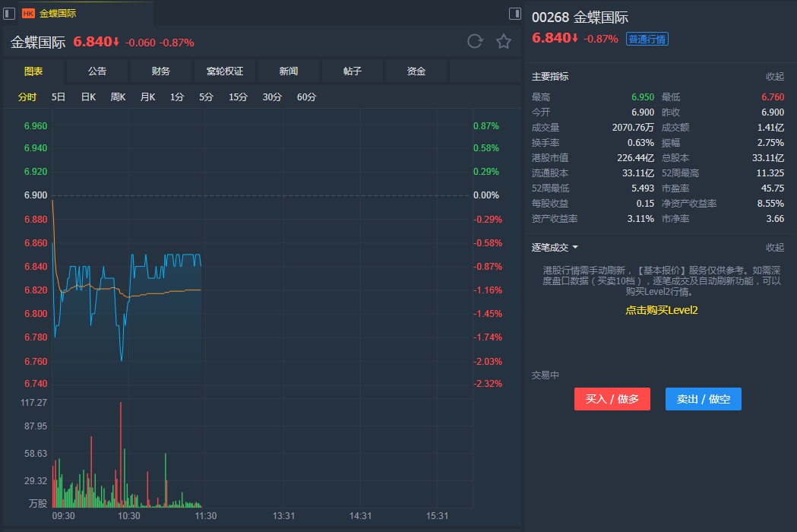Screen dimensions: 797x532
Task: Add stock to favorites with star icon
Action: pos(504,42)
